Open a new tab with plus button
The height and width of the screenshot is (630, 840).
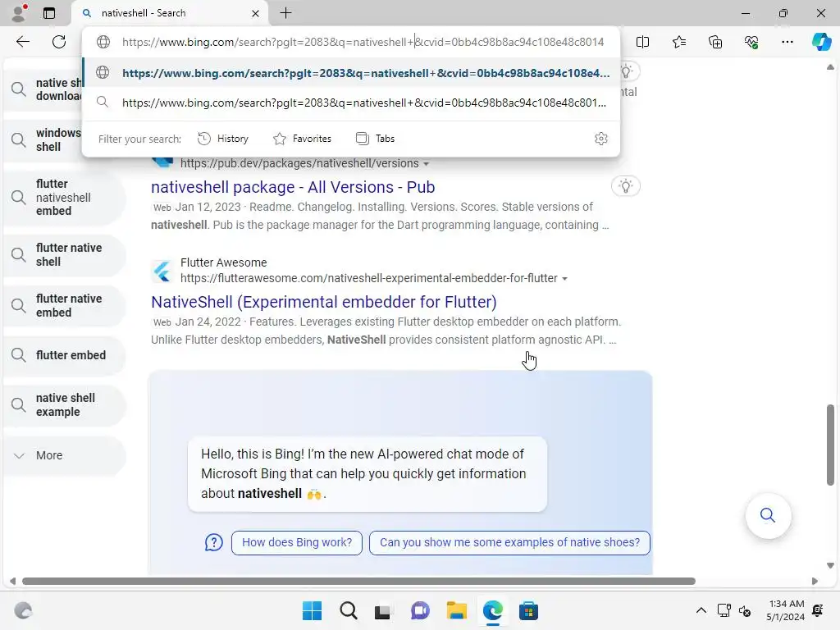(x=286, y=13)
